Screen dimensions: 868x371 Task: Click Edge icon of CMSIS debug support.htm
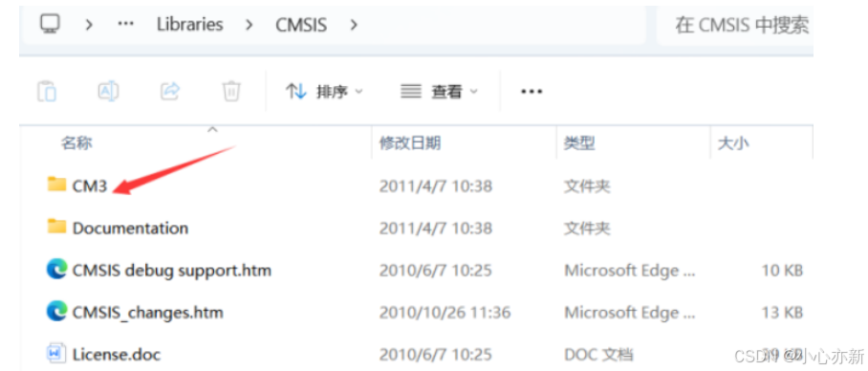tap(56, 270)
